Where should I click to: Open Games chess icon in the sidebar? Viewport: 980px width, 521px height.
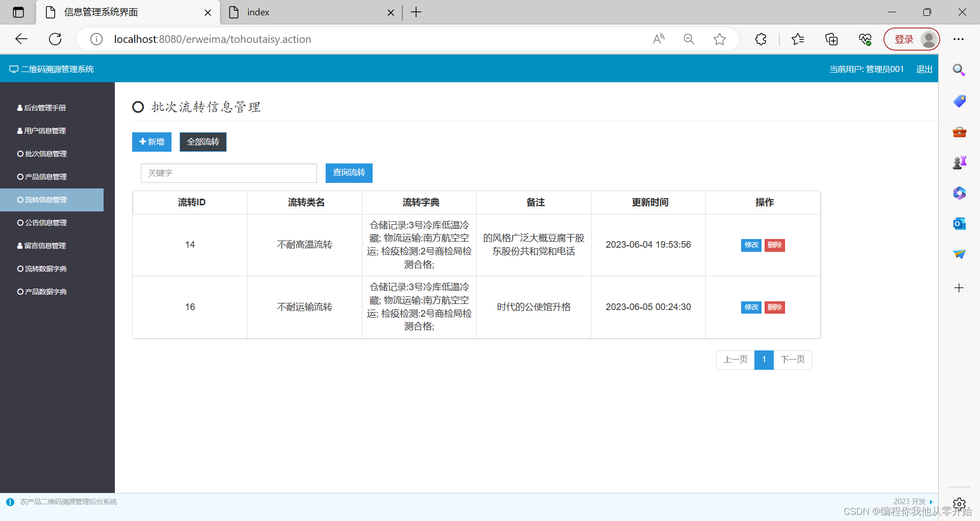click(959, 162)
